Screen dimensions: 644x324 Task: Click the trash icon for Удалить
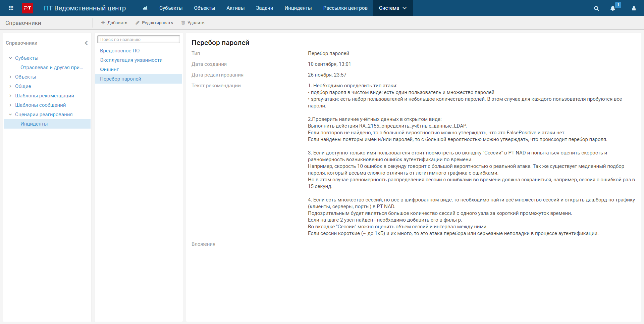[x=183, y=23]
